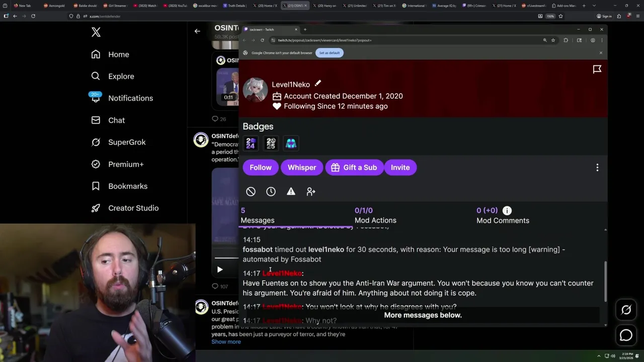This screenshot has width=644, height=362.
Task: Select the Mod Actions tab
Action: point(375,215)
